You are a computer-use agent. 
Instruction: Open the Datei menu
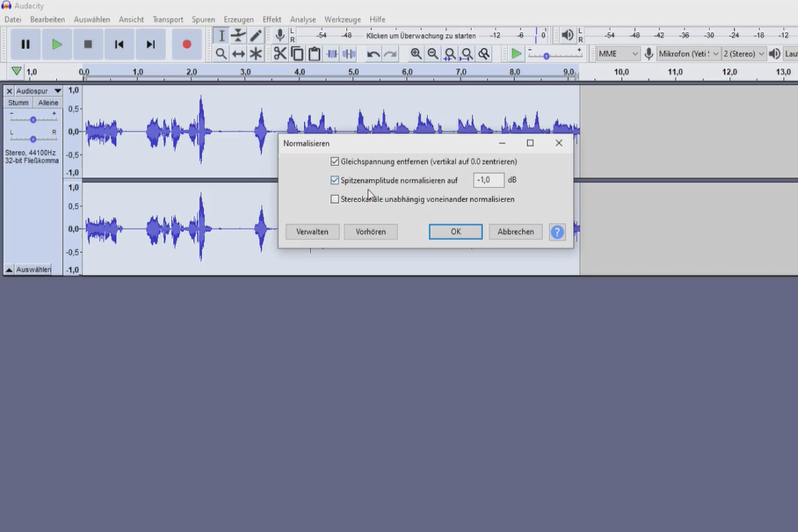click(13, 19)
